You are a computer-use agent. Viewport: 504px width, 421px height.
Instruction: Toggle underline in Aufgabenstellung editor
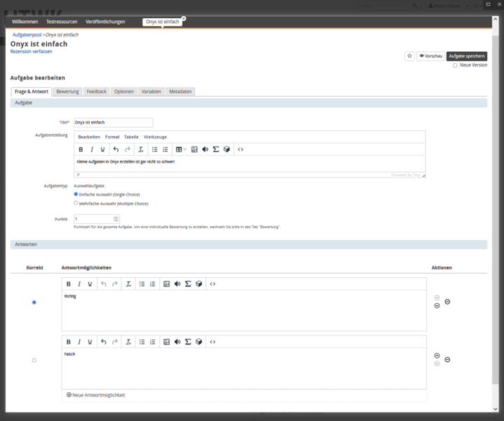pos(102,149)
